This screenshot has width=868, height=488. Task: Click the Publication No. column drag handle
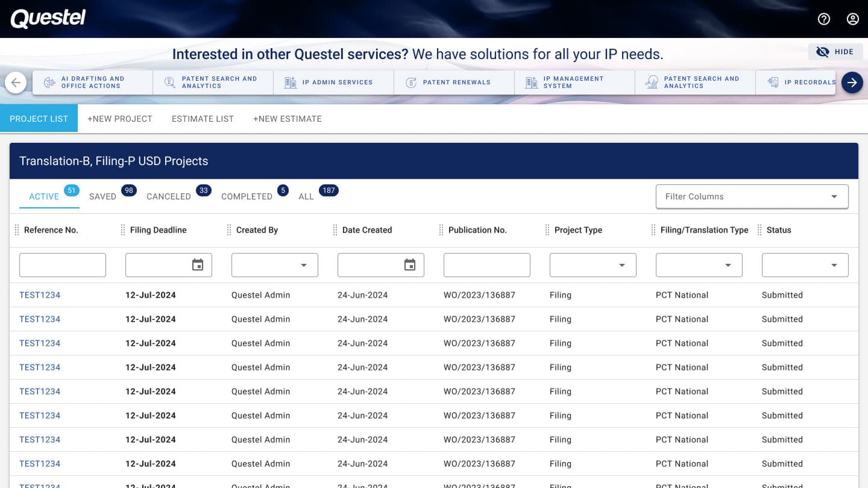coord(441,230)
